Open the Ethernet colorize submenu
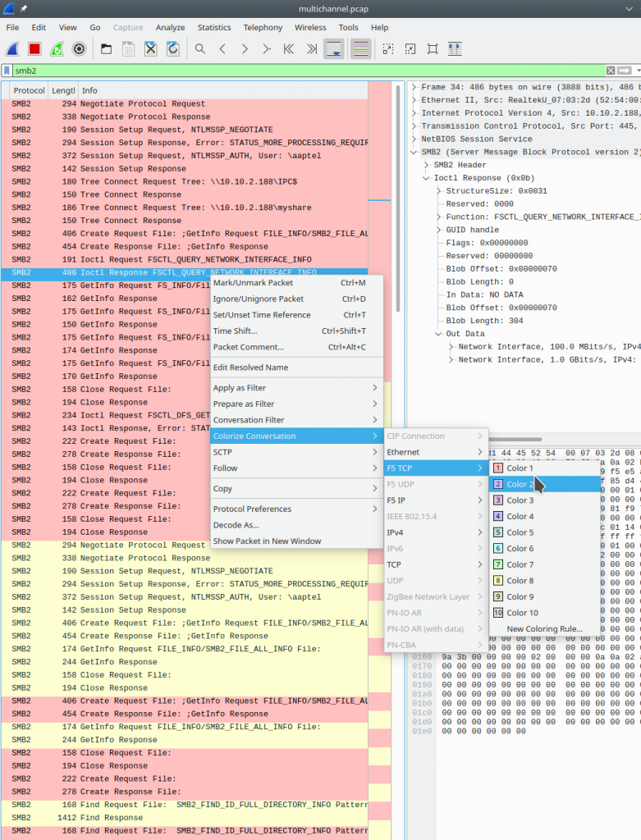Viewport: 641px width, 840px height. [437, 452]
